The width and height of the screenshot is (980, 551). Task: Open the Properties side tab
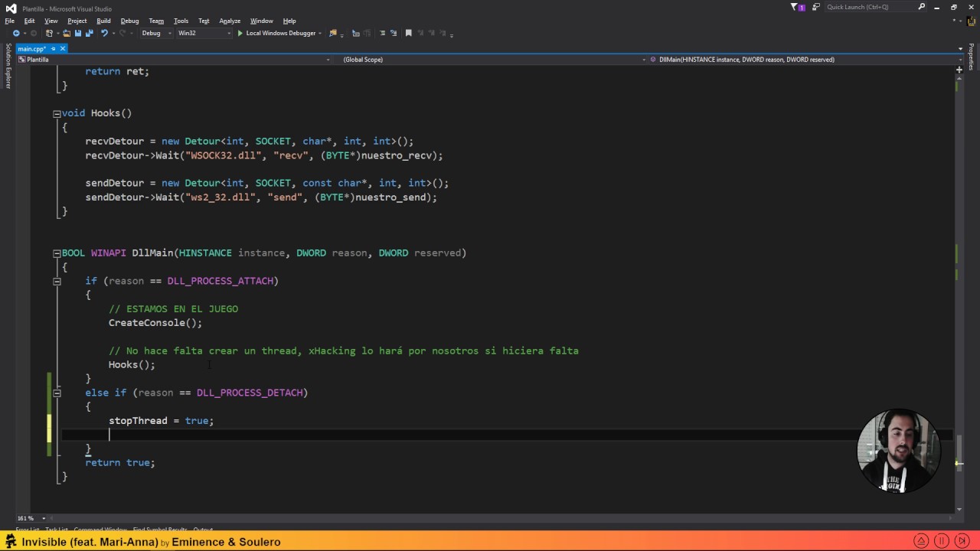[x=971, y=57]
